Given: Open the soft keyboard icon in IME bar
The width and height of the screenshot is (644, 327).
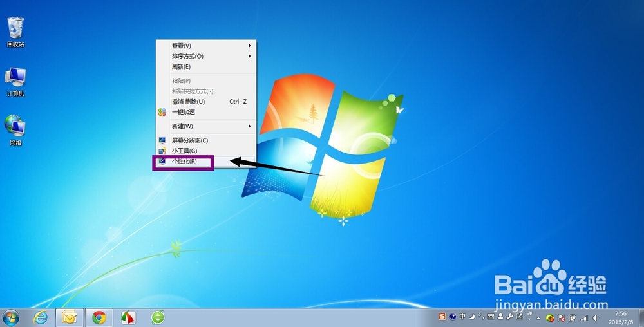Looking at the screenshot, I should 491,317.
